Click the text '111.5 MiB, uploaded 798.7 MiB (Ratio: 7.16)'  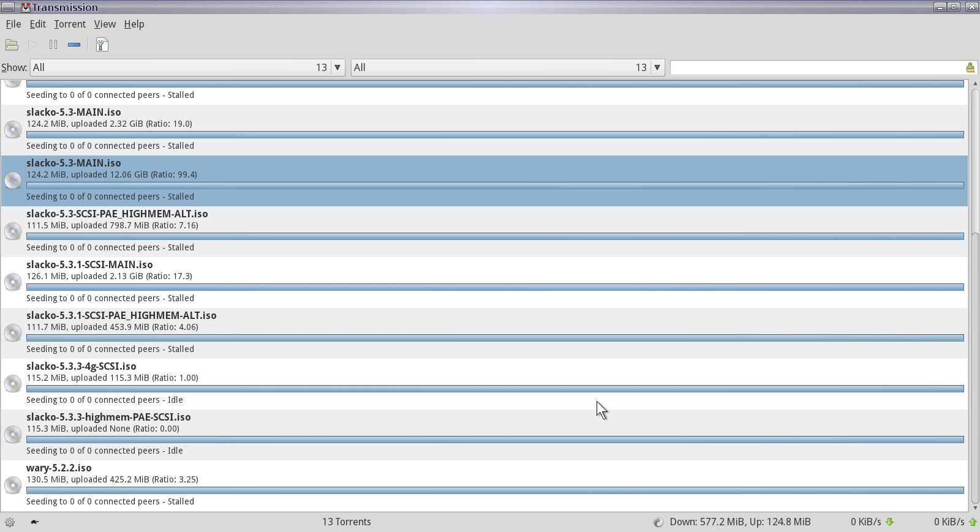pyautogui.click(x=112, y=225)
